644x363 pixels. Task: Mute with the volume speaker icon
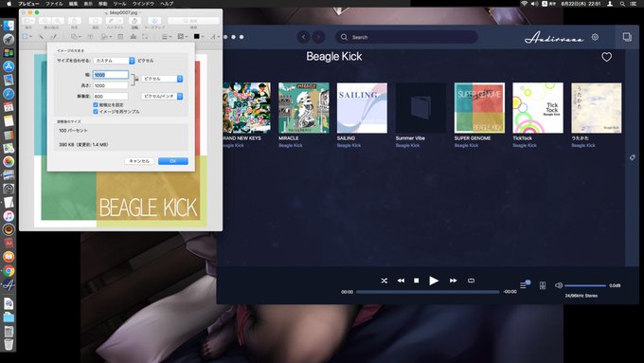point(559,285)
